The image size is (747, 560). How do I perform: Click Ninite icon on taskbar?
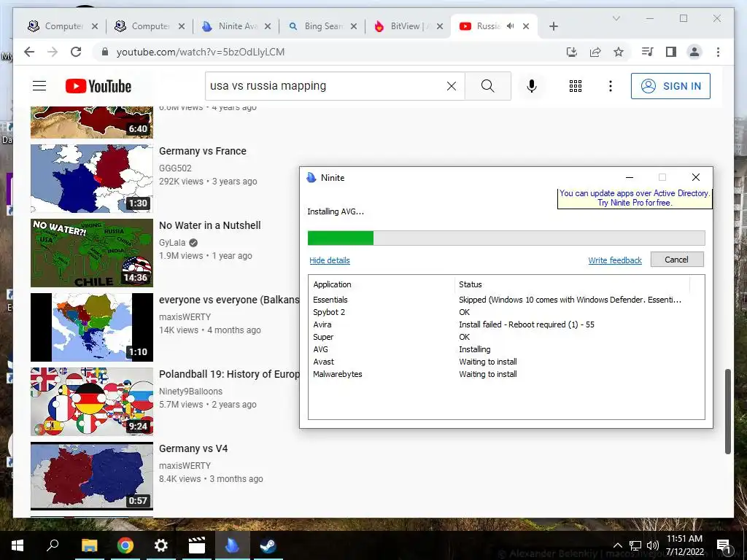pyautogui.click(x=232, y=545)
